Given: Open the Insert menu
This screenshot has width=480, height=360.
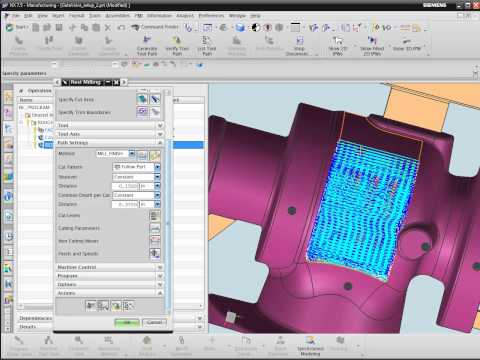Looking at the screenshot, I should tap(58, 16).
